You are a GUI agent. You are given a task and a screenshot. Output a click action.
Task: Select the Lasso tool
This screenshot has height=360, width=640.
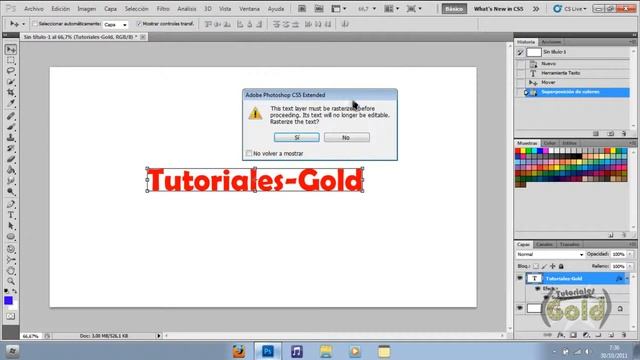[x=11, y=71]
